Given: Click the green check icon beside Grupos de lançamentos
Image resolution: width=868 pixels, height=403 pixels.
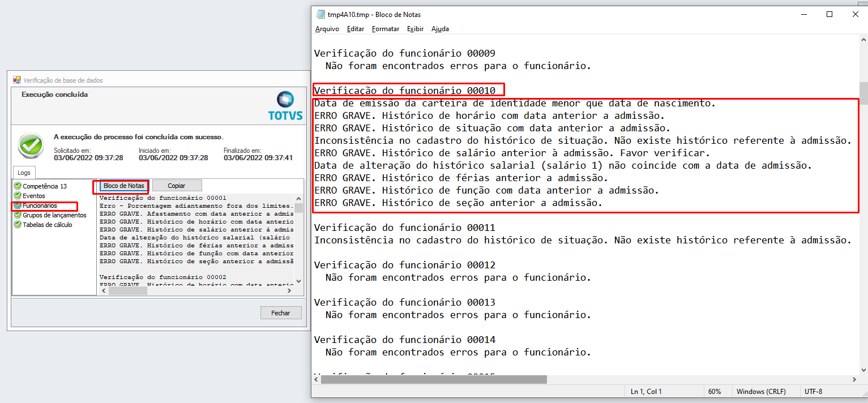Looking at the screenshot, I should (x=18, y=215).
